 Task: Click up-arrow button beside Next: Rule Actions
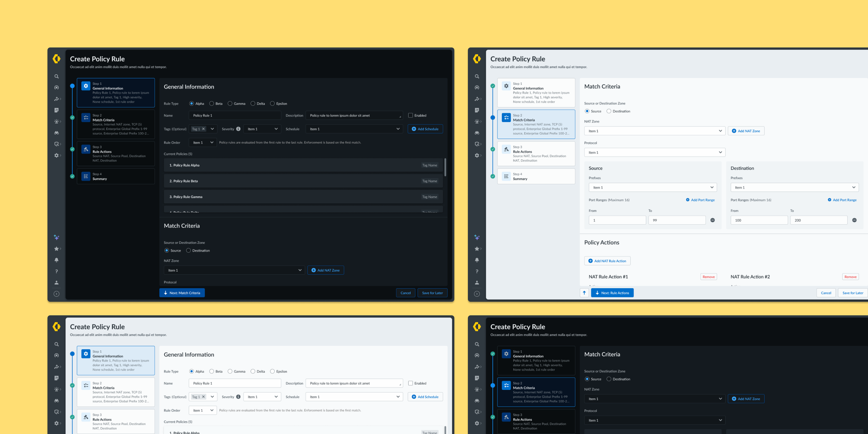point(584,293)
